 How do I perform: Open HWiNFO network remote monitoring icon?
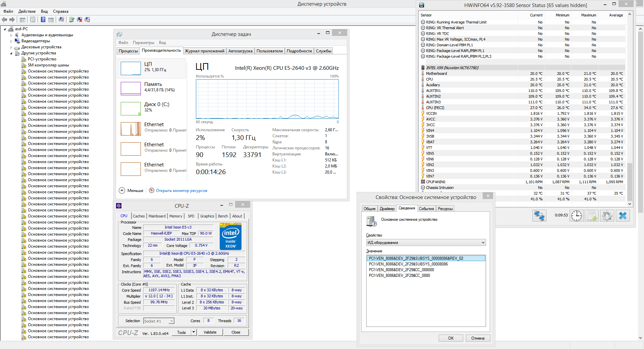click(539, 215)
